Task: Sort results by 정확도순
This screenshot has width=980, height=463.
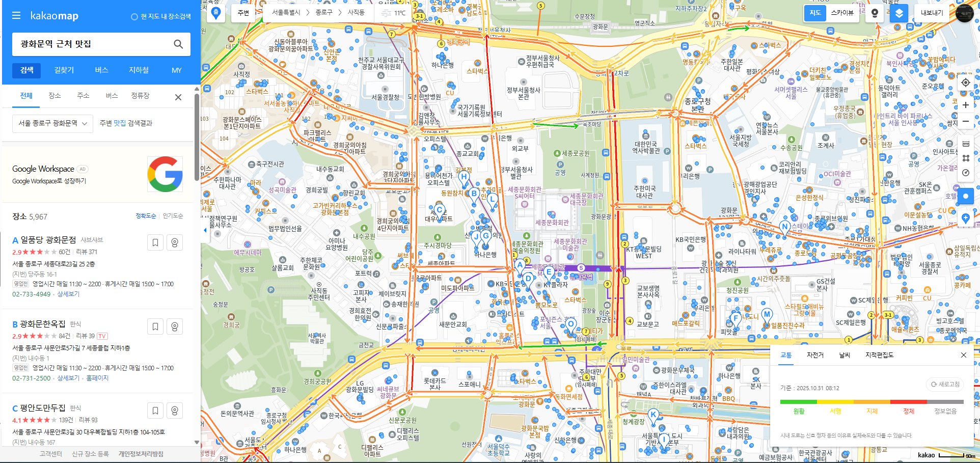Action: click(146, 216)
